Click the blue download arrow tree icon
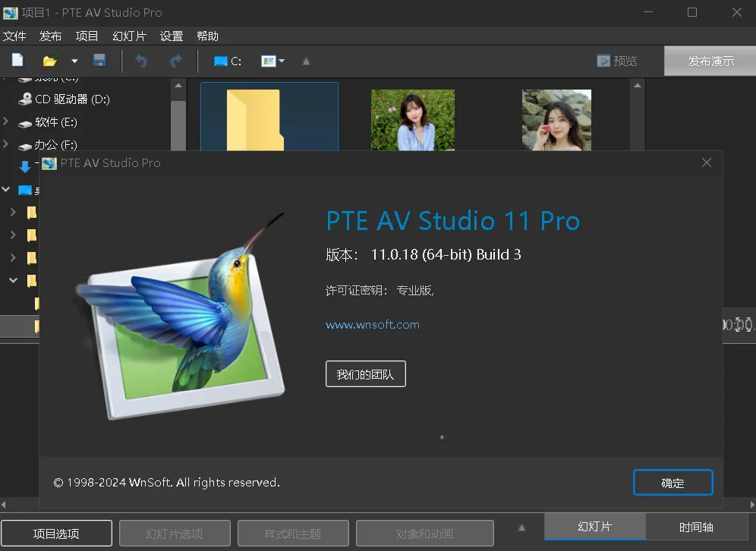Viewport: 756px width, 551px height. (x=25, y=167)
